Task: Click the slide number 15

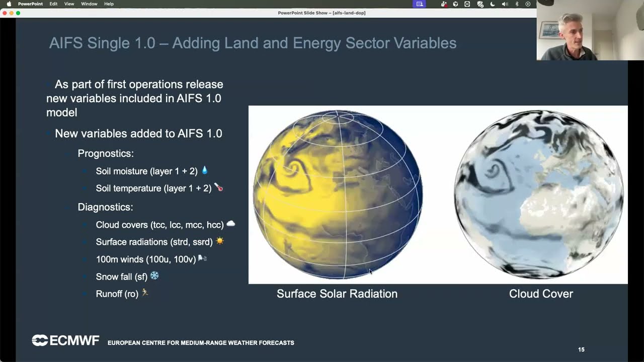Action: point(581,349)
